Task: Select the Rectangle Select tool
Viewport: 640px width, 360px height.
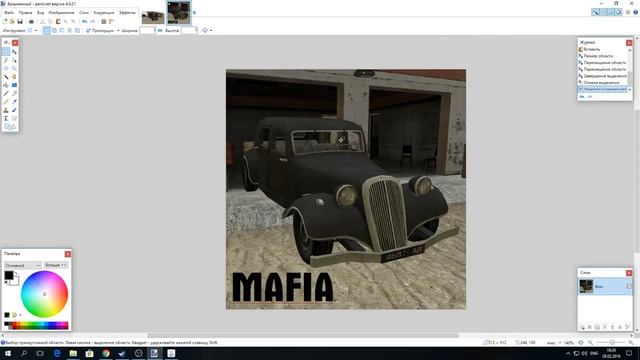Action: [x=6, y=52]
